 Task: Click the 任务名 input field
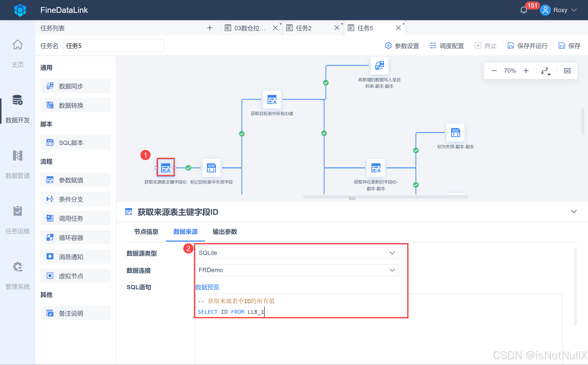coord(114,46)
